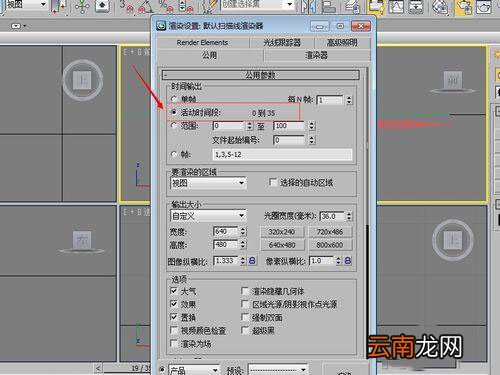
Task: Uncheck the 大气 checkbox
Action: pyautogui.click(x=174, y=291)
